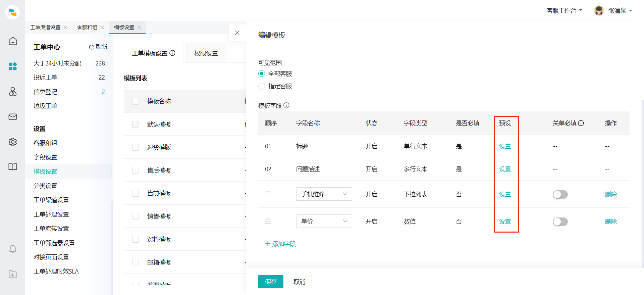The width and height of the screenshot is (644, 295).
Task: Click info icon next to 关单必填
Action: [x=581, y=123]
